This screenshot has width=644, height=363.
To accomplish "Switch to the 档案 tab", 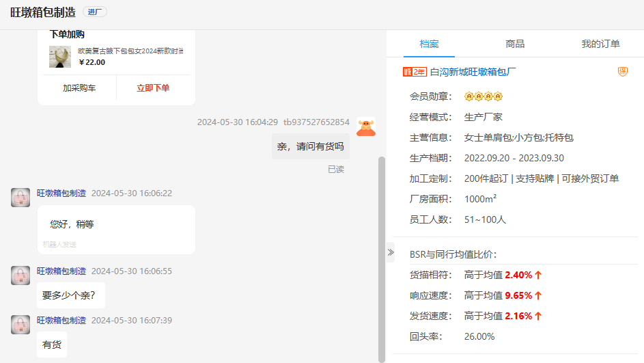I will click(429, 44).
